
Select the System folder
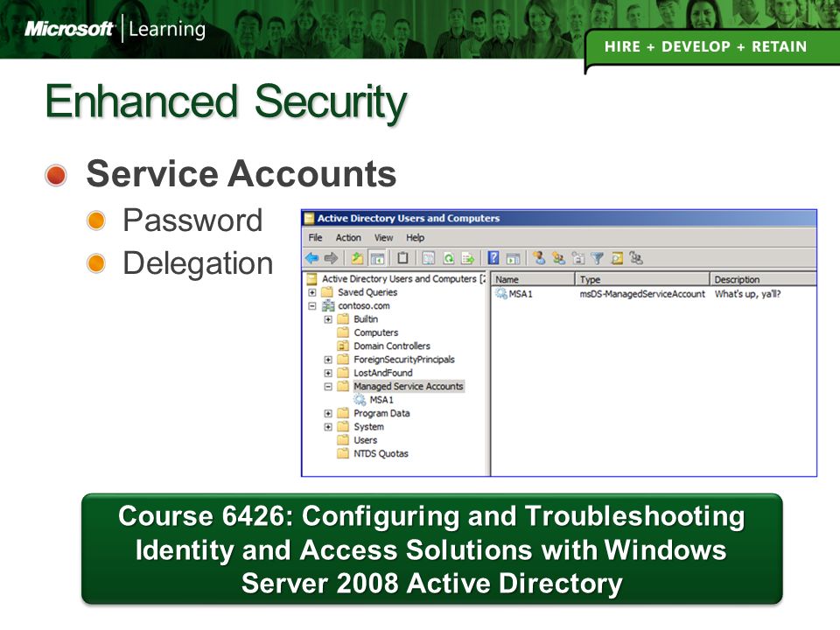[369, 427]
